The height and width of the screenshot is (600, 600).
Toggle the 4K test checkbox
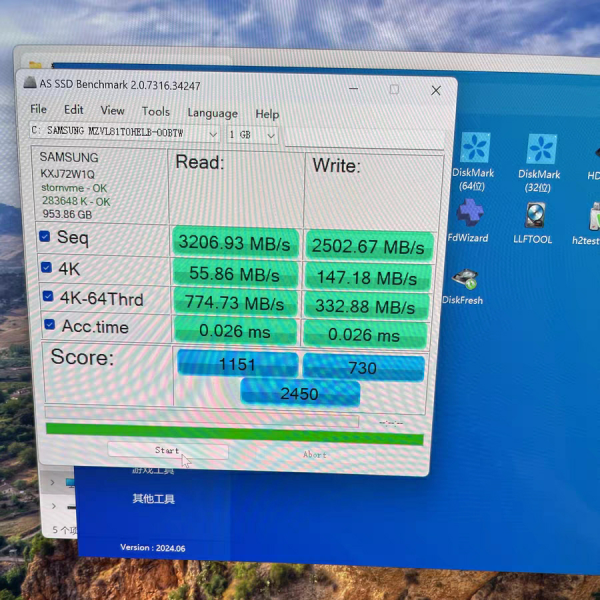click(x=45, y=268)
